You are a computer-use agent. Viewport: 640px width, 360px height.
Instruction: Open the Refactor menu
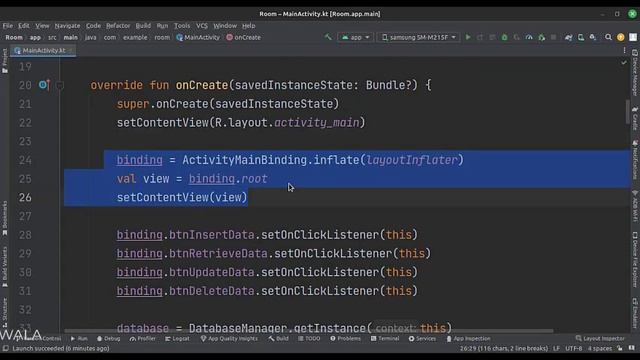point(118,26)
